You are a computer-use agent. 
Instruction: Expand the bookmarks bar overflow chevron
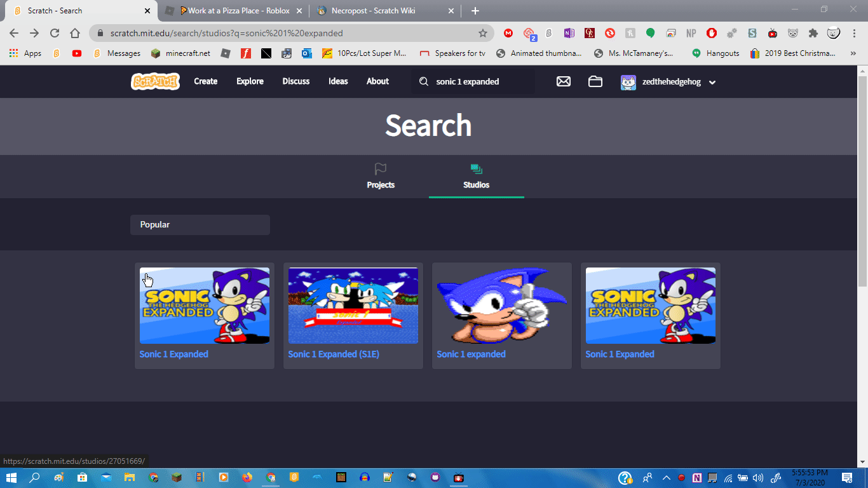(853, 53)
